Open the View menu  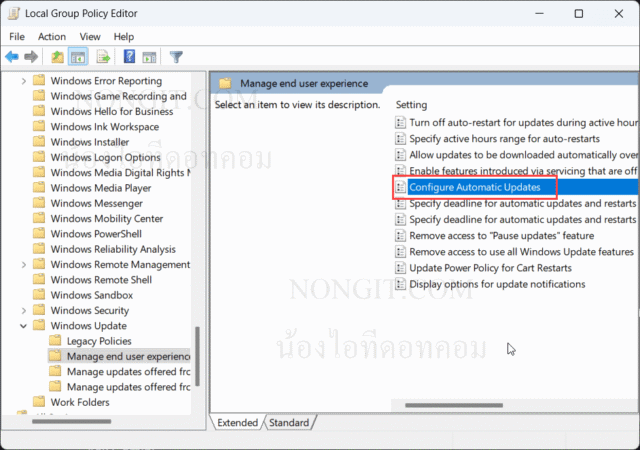click(x=90, y=37)
